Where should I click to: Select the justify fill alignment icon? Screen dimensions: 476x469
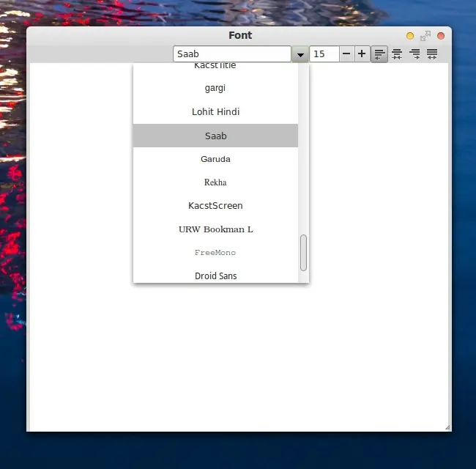click(432, 54)
